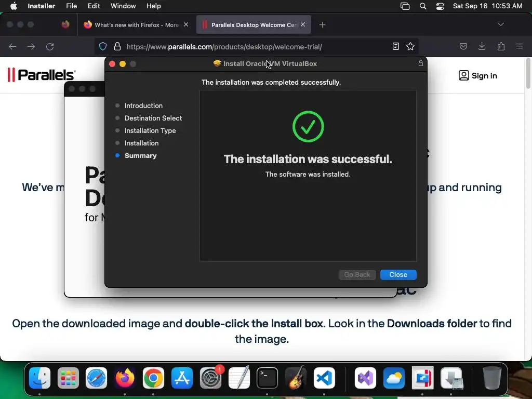Click the Destination Select step label
The image size is (532, 399).
point(153,118)
